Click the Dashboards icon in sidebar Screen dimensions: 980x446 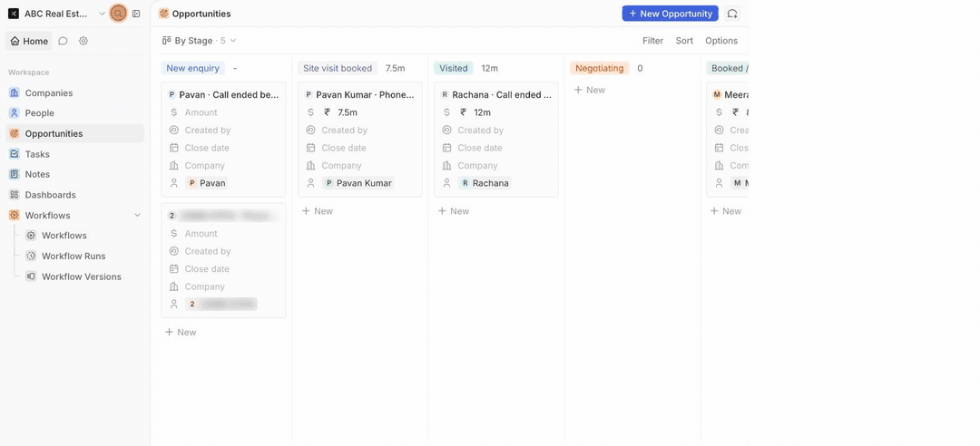(x=15, y=195)
